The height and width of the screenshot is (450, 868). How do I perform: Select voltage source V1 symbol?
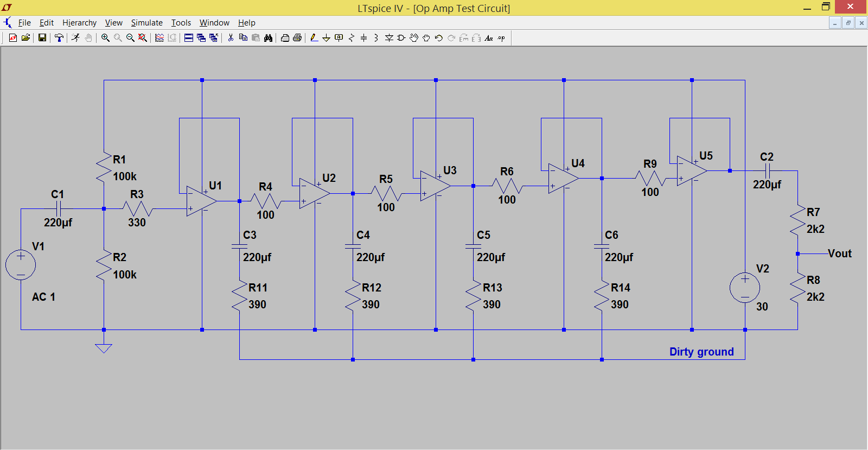click(21, 265)
